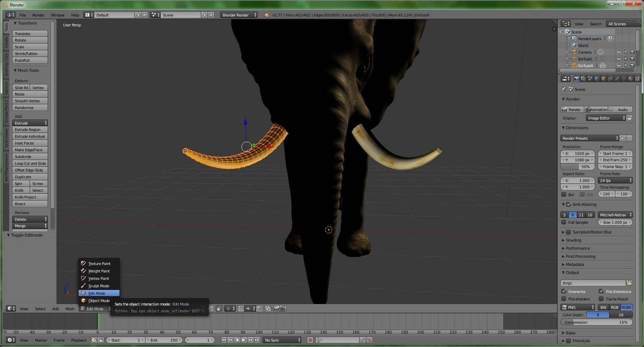Click the Subdivide button
644x347 pixels.
coord(30,157)
